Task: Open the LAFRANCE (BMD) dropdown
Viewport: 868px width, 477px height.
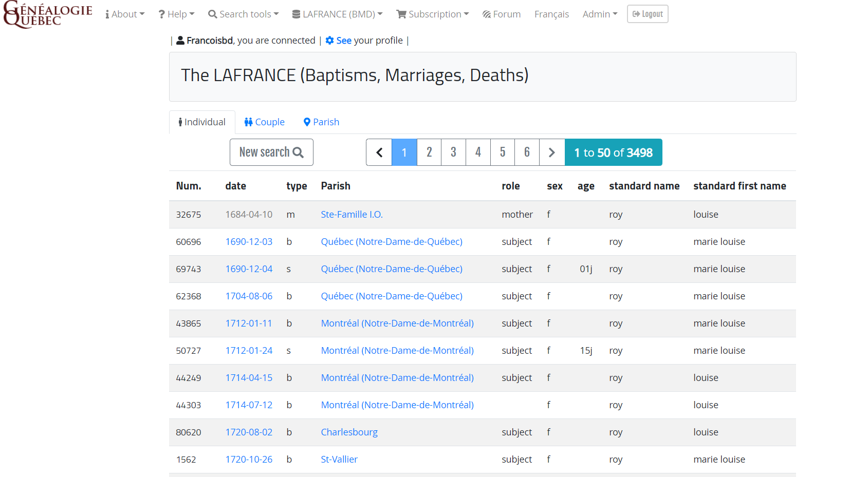Action: pos(338,14)
